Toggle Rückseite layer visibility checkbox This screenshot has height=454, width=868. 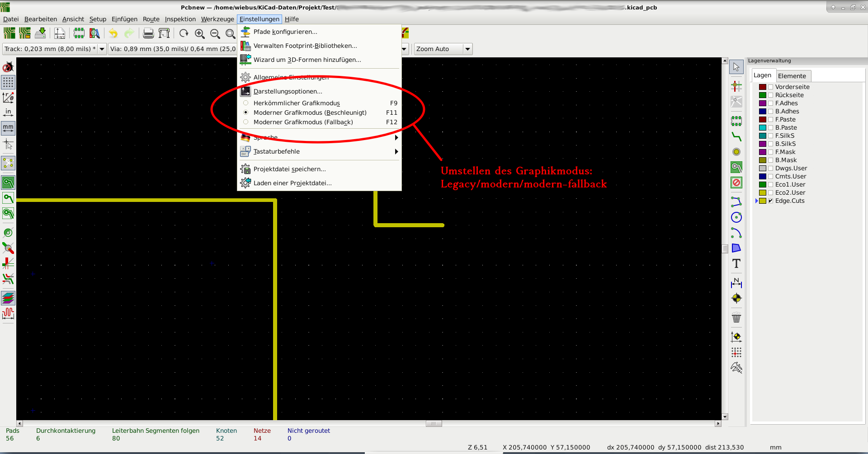click(770, 95)
